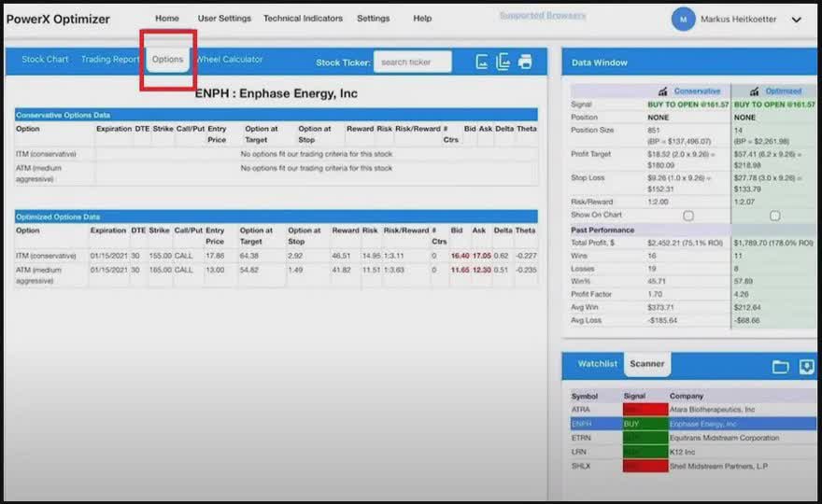Select the ETRN row in the scanner list
The width and height of the screenshot is (822, 504).
[x=693, y=438]
